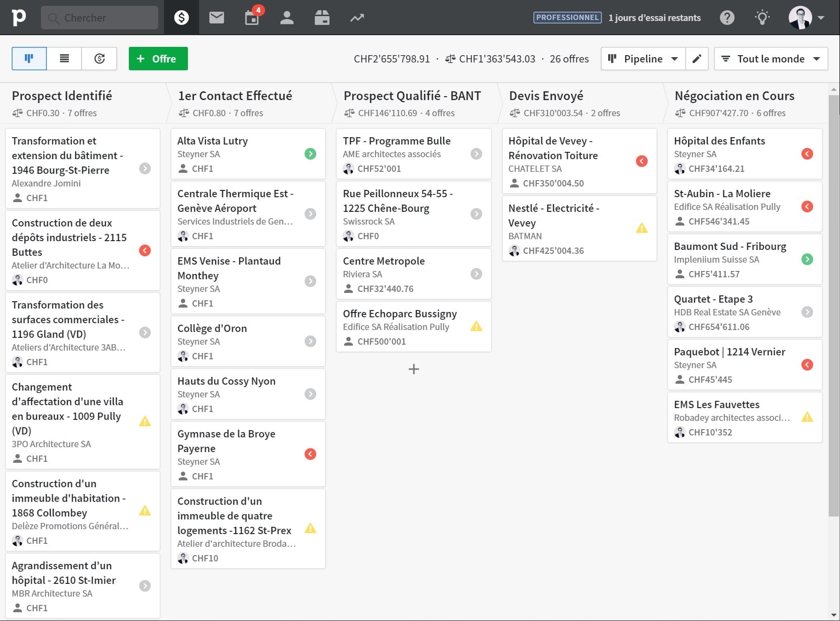
Task: Open the Help question mark icon
Action: (x=727, y=18)
